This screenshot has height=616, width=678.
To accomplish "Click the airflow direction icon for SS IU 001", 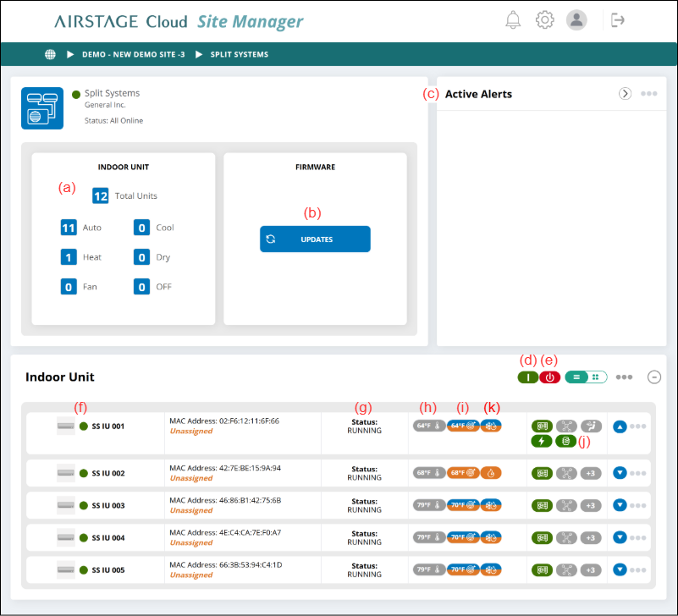I will [591, 426].
